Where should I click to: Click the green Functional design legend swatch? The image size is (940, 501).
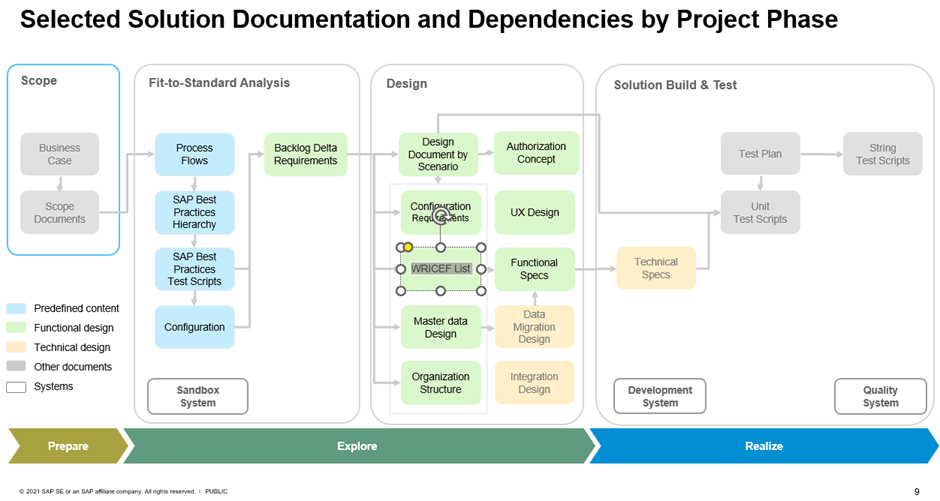[x=18, y=328]
